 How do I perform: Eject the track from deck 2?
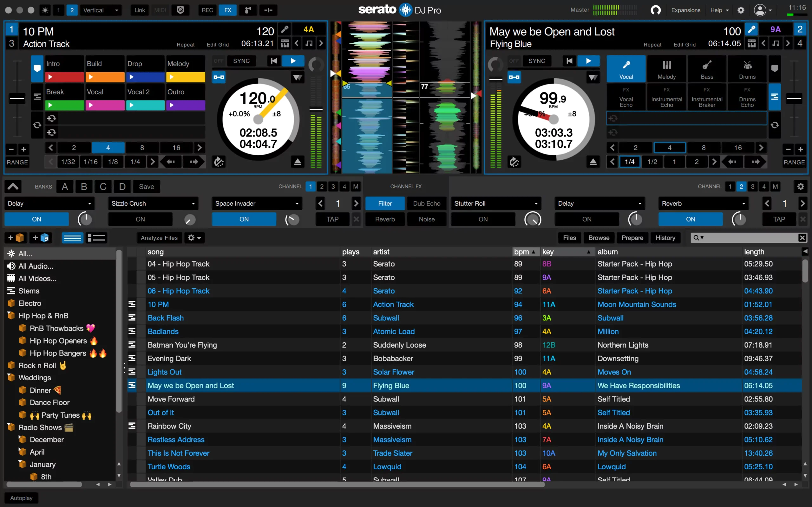(593, 162)
